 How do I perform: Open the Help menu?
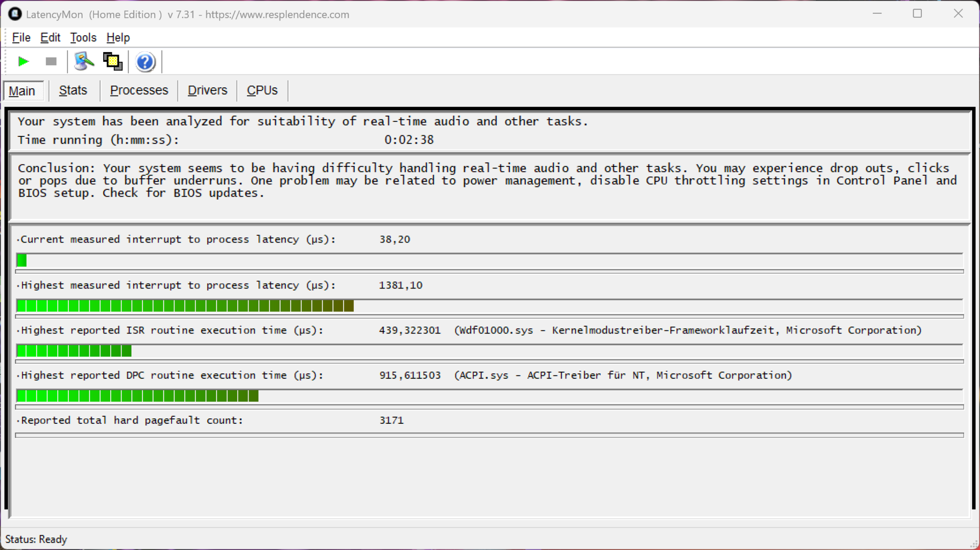(x=118, y=38)
